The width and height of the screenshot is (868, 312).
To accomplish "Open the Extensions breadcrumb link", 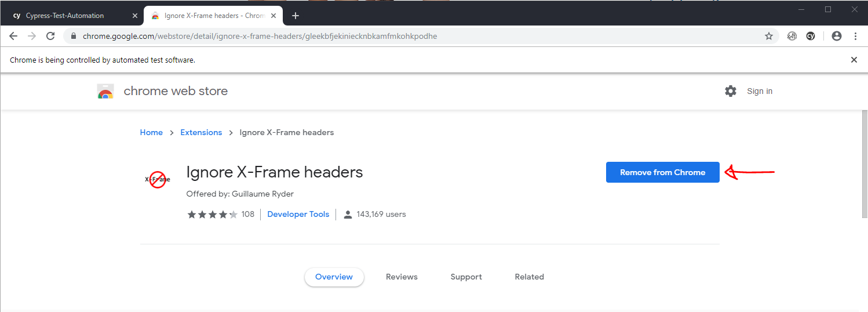I will [x=201, y=132].
